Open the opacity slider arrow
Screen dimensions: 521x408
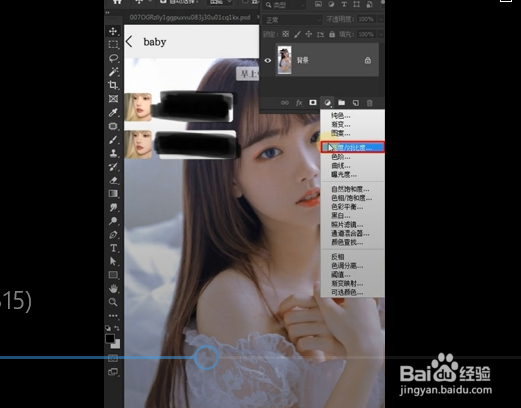[x=381, y=20]
